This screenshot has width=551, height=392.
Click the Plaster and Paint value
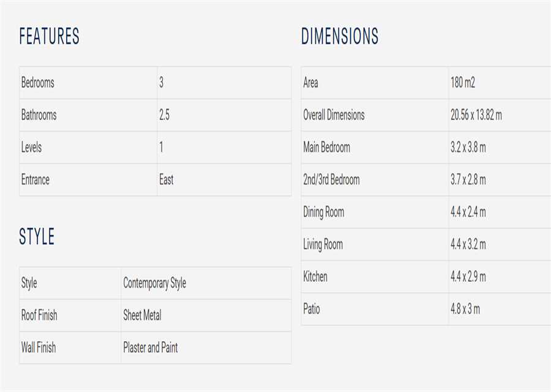coord(150,348)
